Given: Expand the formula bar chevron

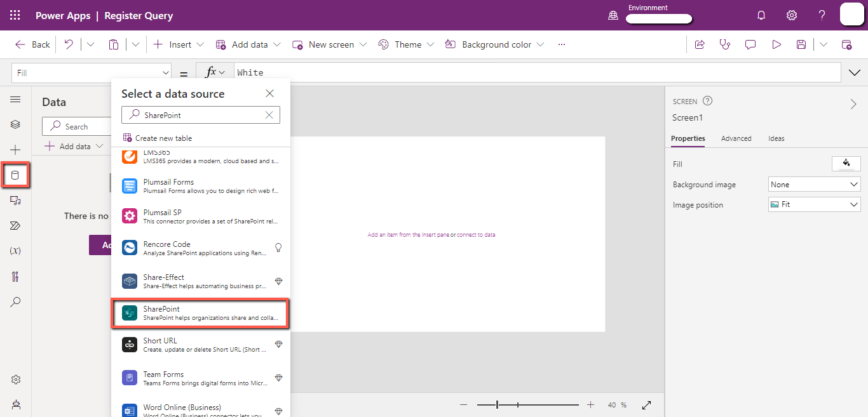Looking at the screenshot, I should [x=855, y=73].
